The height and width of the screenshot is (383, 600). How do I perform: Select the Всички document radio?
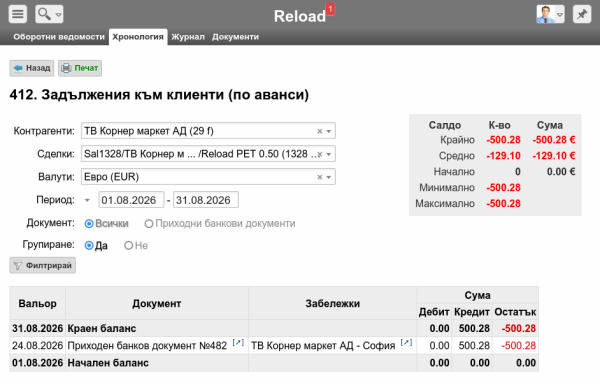[89, 224]
